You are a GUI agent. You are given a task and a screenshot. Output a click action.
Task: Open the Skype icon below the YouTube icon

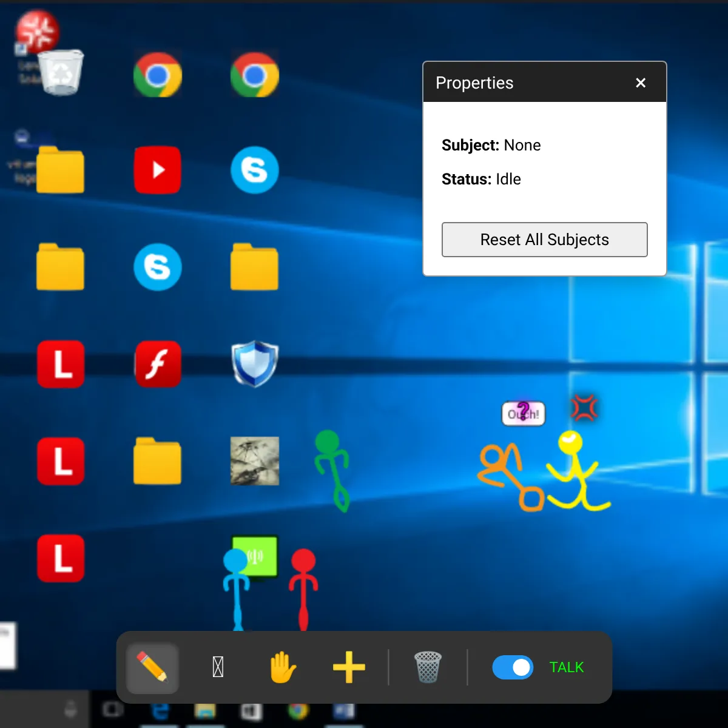pos(158,267)
